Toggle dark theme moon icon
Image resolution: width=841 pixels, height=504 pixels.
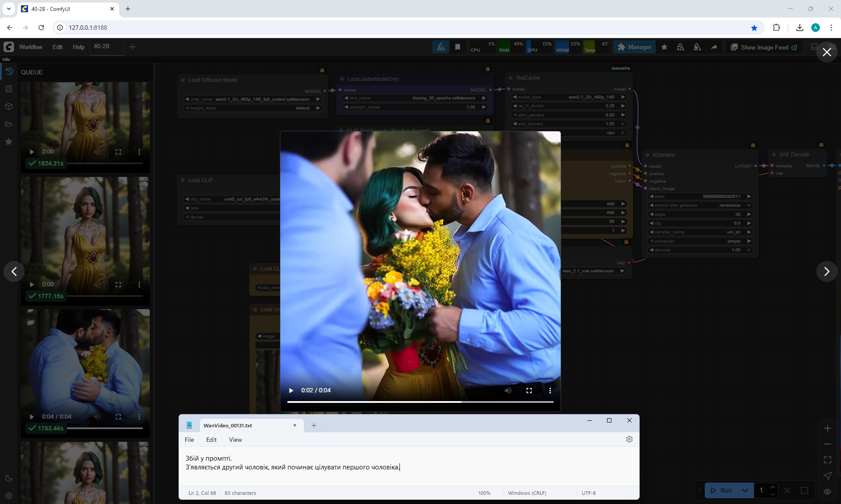[9, 478]
